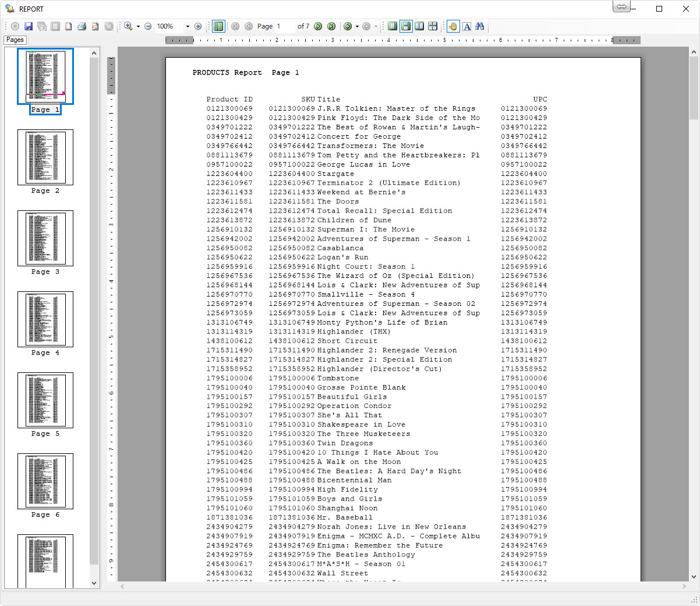This screenshot has width=700, height=606.
Task: Select the text selection tool
Action: click(466, 26)
